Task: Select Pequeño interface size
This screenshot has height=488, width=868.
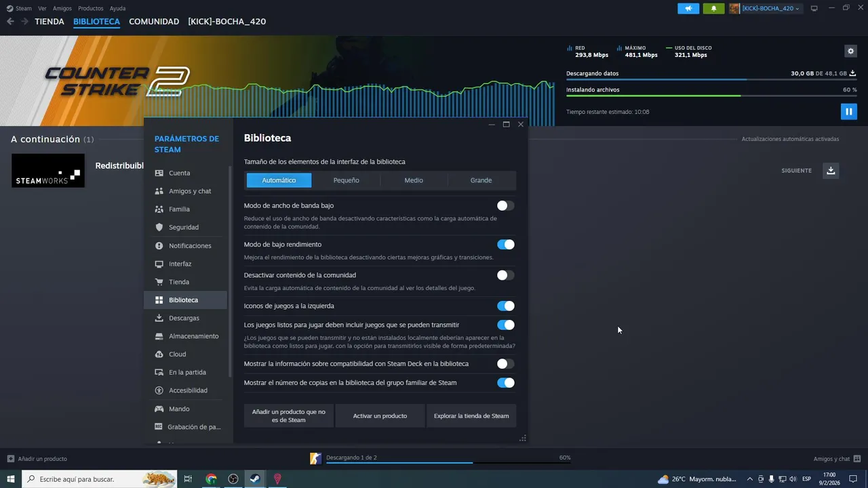Action: coord(347,180)
